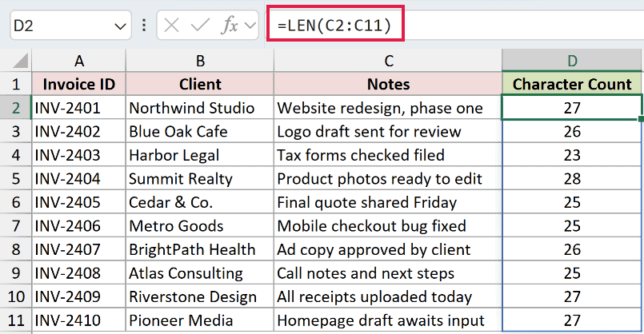Select column C header

(388, 61)
